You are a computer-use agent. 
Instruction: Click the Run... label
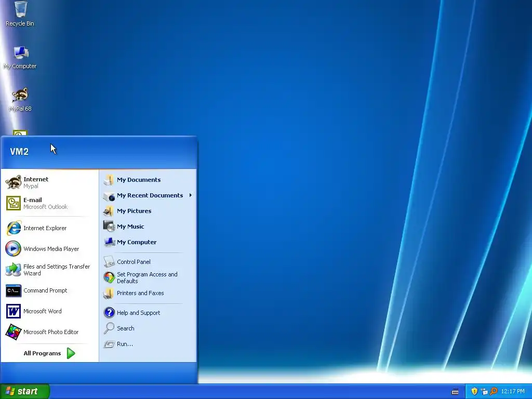[125, 344]
